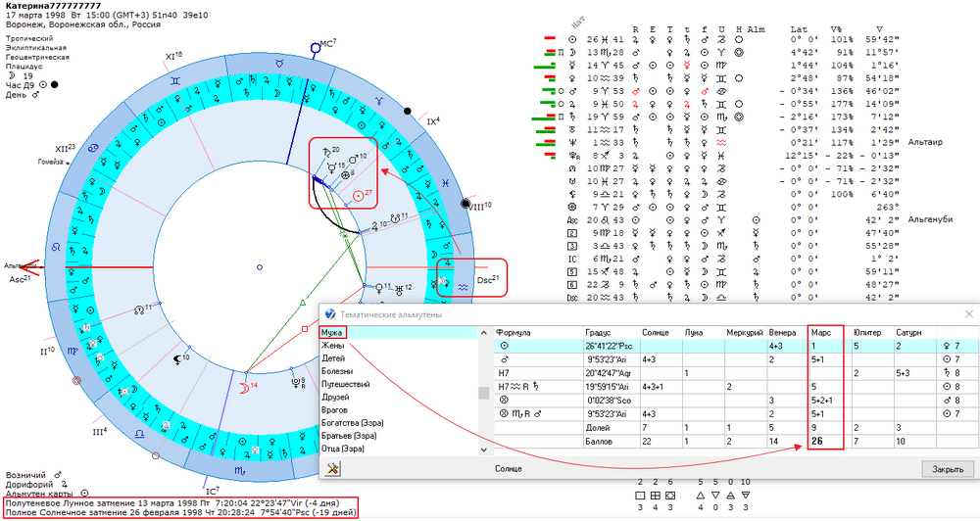980x521 pixels.
Task: Click the Libra sign on the outer ring
Action: coord(139,433)
